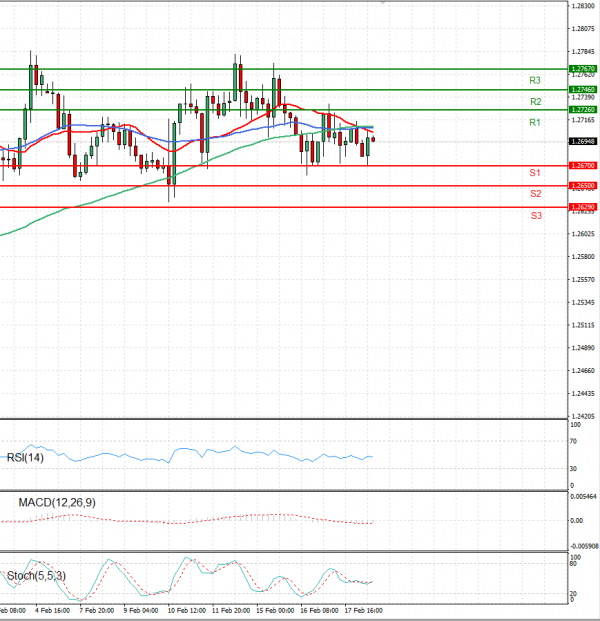Image resolution: width=600 pixels, height=621 pixels.
Task: Click the 15 Feb 00:00 time label
Action: 275,610
